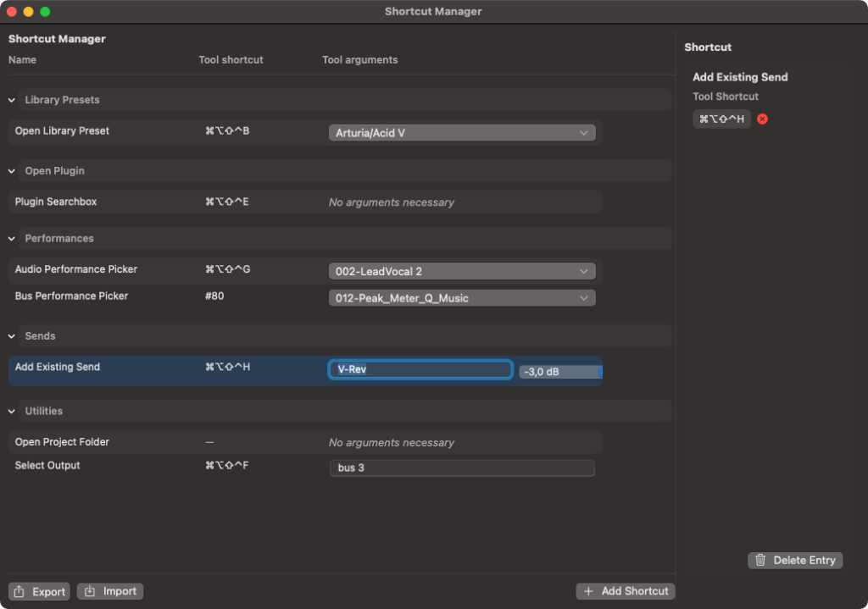Remove the shortcut using the red X icon
This screenshot has height=609, width=868.
tap(761, 119)
